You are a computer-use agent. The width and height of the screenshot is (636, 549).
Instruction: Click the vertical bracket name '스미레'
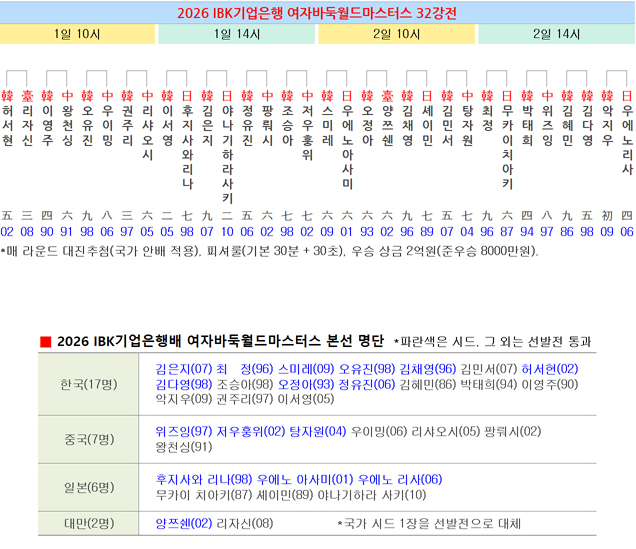[327, 126]
